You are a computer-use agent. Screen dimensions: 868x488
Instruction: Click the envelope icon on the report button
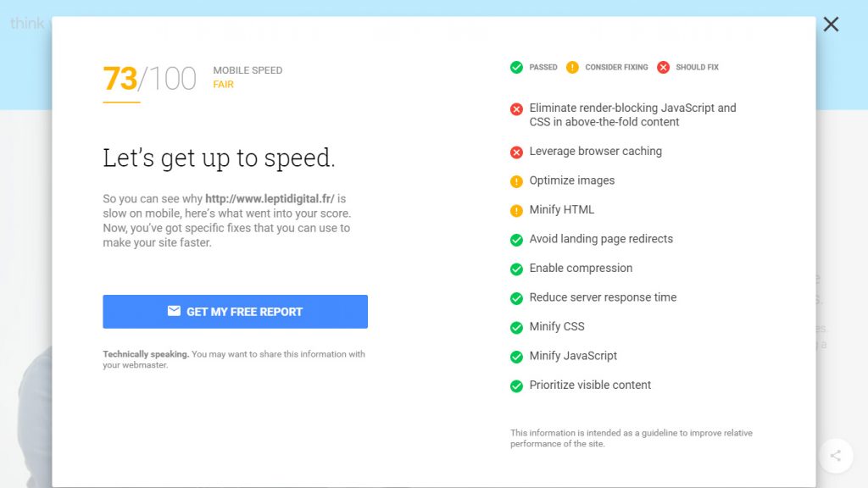click(173, 311)
